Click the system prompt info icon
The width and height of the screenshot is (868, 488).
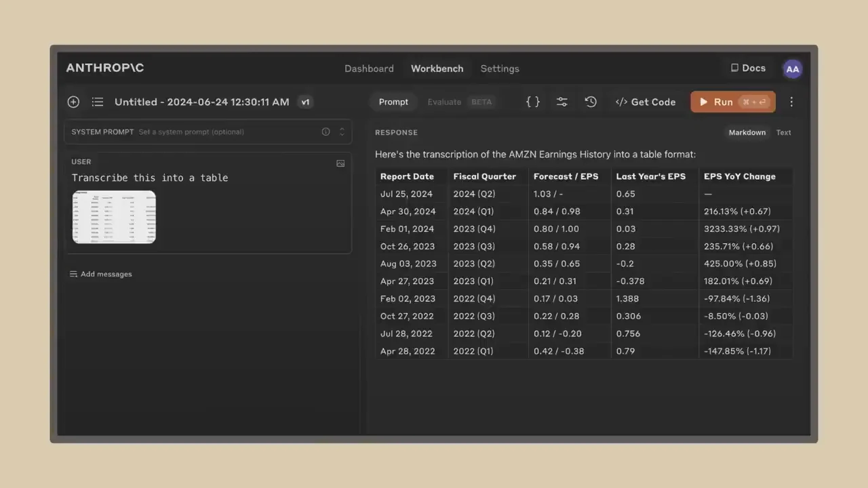(x=325, y=131)
